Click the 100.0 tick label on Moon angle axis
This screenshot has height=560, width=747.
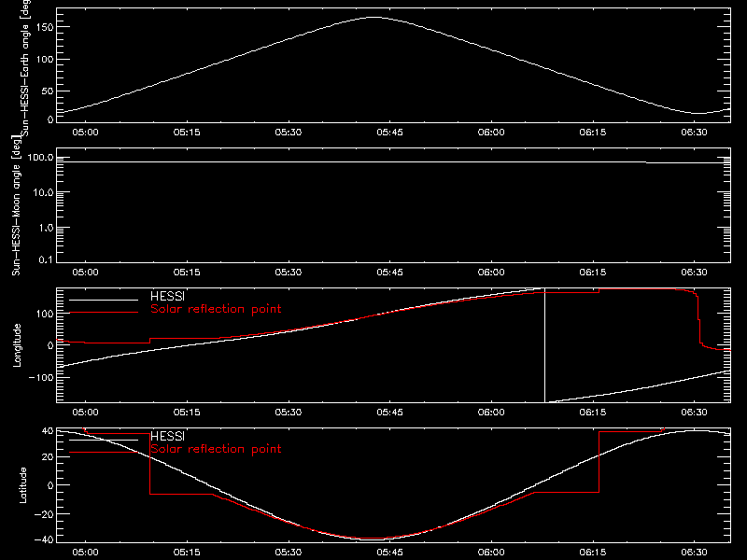click(40, 157)
